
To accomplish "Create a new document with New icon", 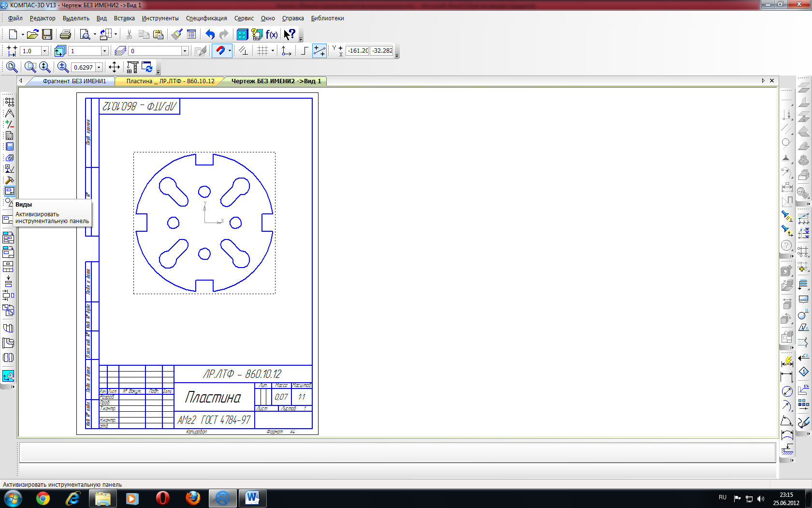I will pyautogui.click(x=13, y=34).
